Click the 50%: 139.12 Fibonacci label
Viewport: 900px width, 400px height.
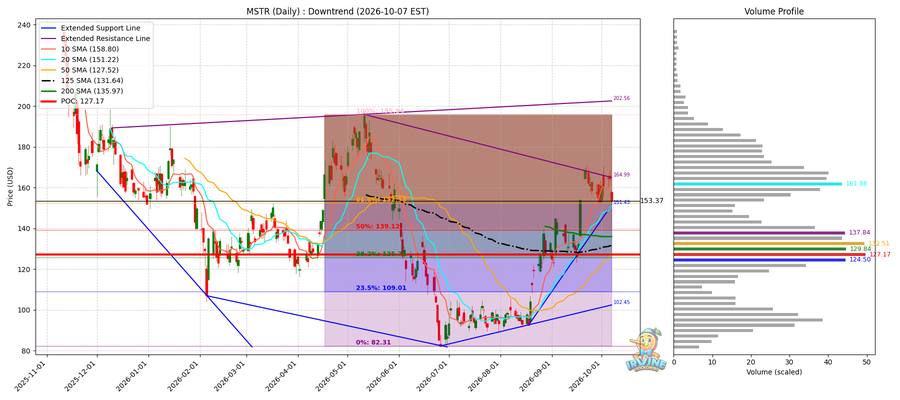[377, 227]
